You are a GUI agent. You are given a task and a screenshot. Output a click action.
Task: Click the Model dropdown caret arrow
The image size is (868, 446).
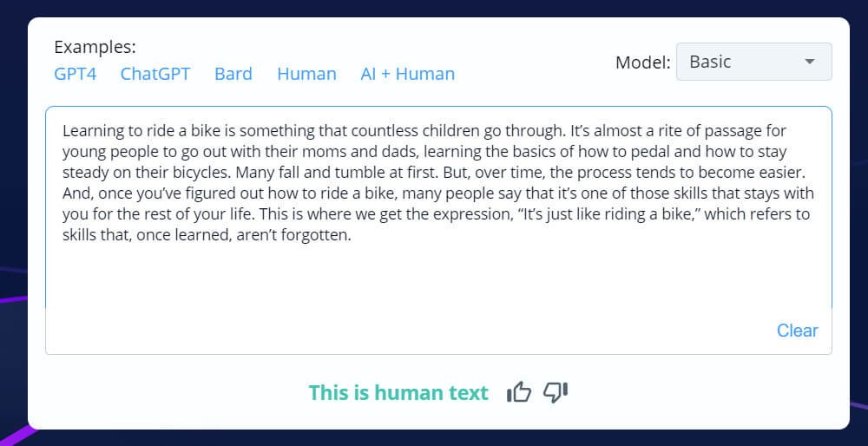click(x=810, y=62)
